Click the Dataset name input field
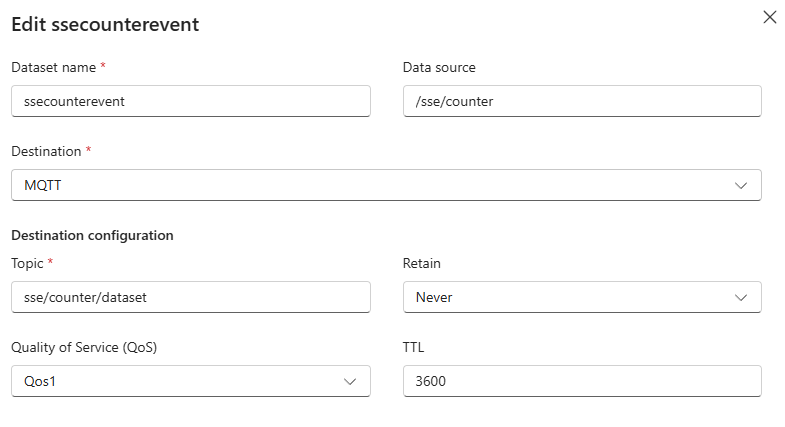Image resolution: width=785 pixels, height=427 pixels. point(190,101)
